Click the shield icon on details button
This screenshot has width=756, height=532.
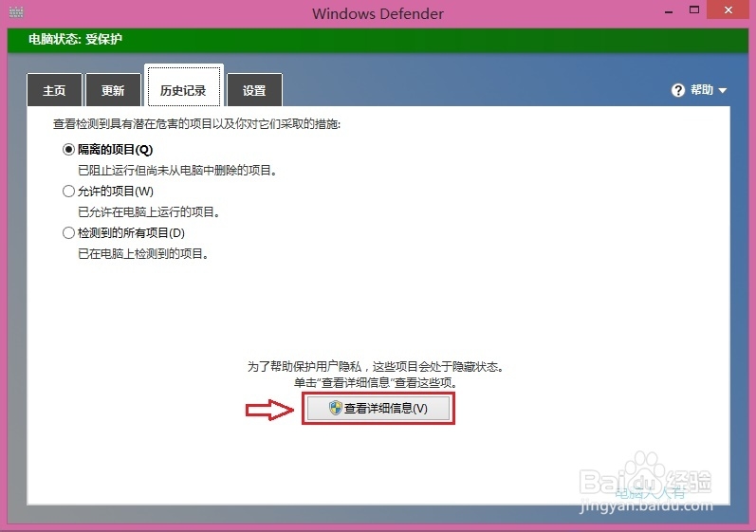336,408
